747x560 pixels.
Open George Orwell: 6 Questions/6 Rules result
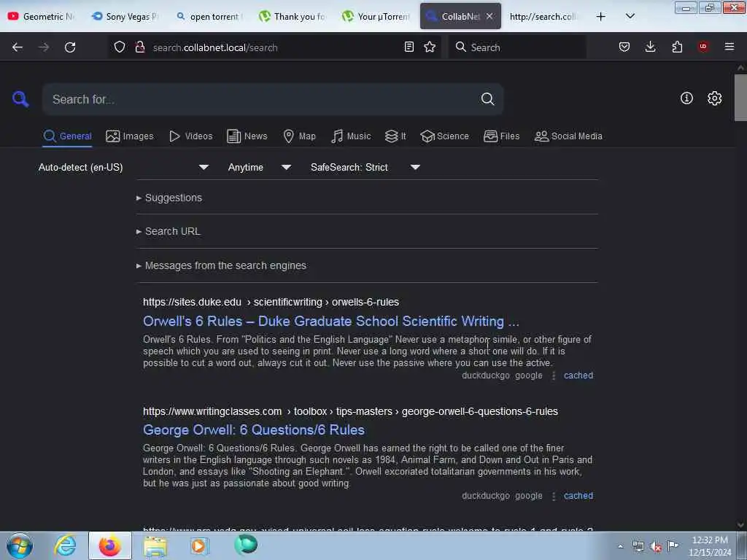[x=254, y=430]
